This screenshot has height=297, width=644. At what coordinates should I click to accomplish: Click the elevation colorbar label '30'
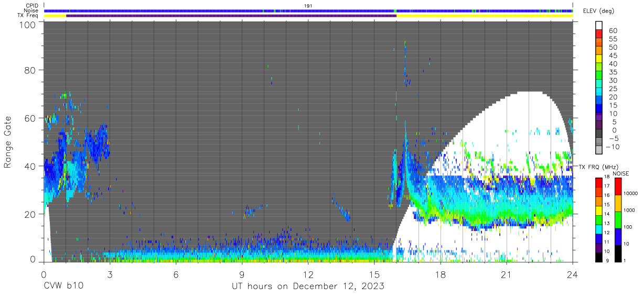613,80
